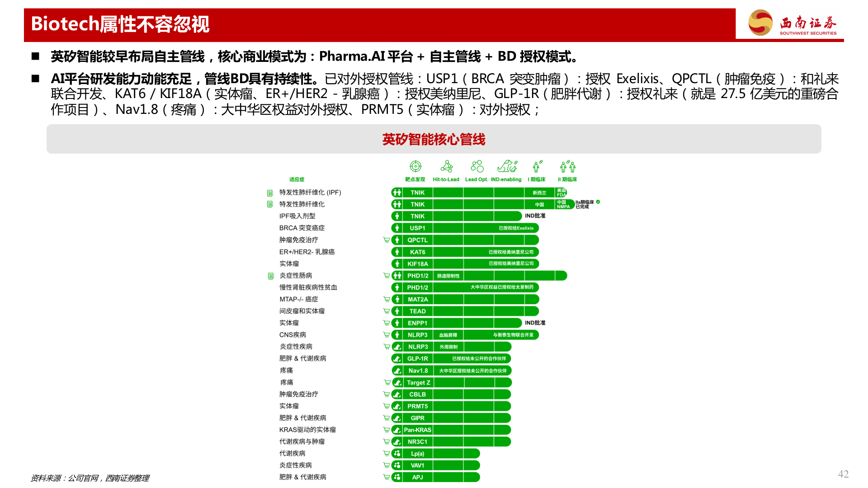
Task: Click the Lead Opt. stage icon
Action: point(477,166)
